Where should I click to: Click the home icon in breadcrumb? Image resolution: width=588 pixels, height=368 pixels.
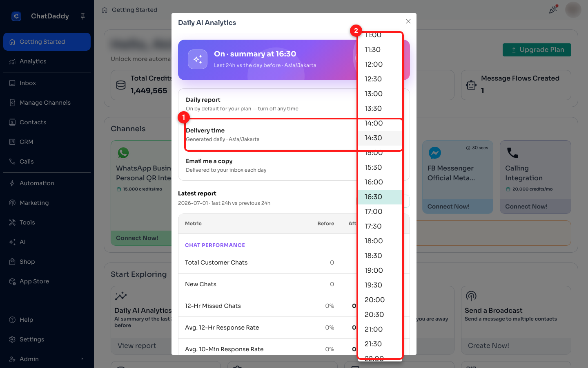105,10
